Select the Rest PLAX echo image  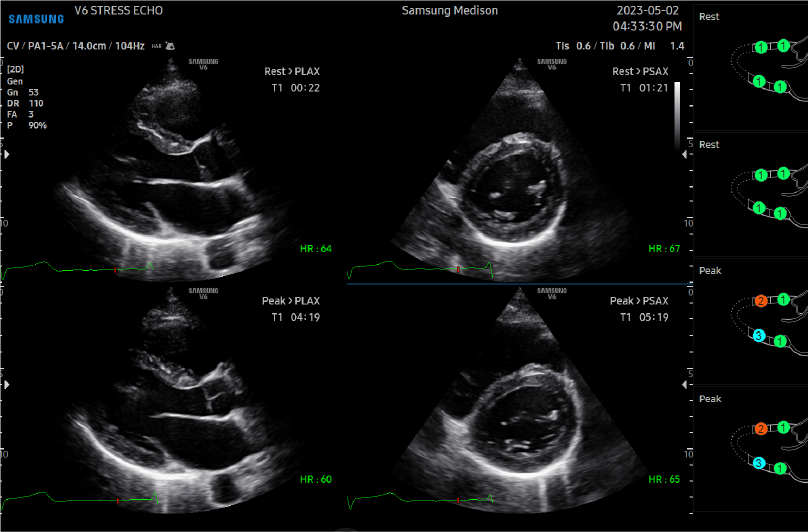[173, 170]
